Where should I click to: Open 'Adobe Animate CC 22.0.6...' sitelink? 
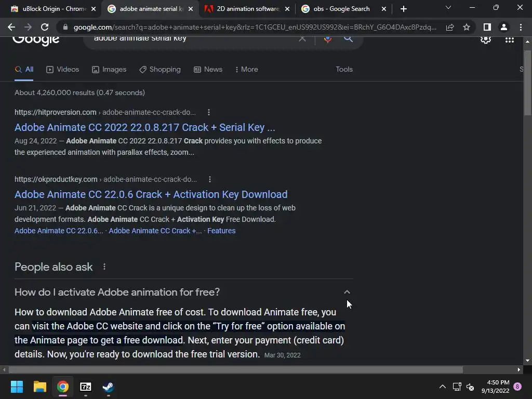(x=59, y=231)
